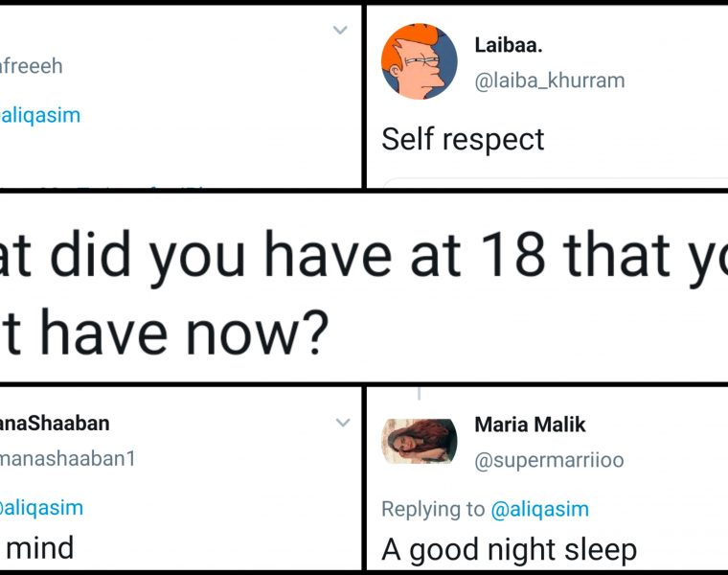Go to the manashaaban1 handle
This screenshot has height=575, width=728.
[68, 458]
